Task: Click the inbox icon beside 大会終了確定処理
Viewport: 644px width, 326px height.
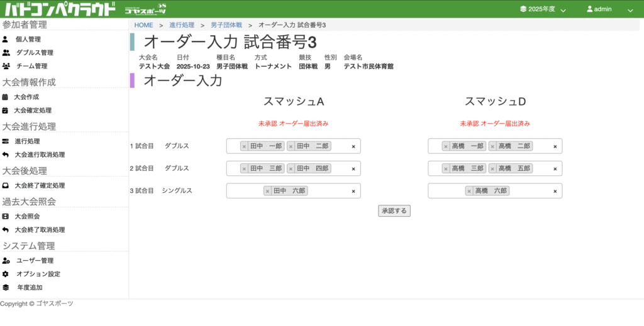Action: (6, 186)
